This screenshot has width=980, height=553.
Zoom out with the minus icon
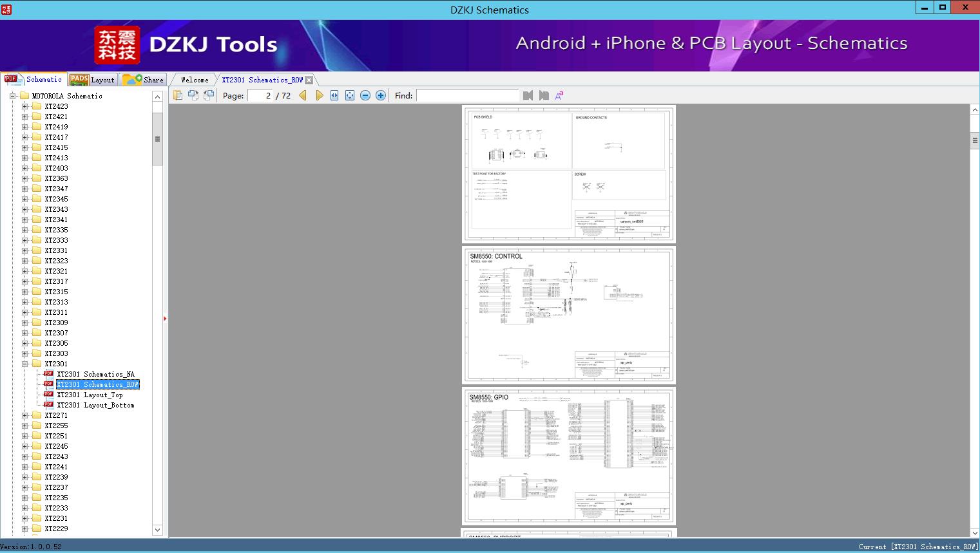click(x=365, y=95)
